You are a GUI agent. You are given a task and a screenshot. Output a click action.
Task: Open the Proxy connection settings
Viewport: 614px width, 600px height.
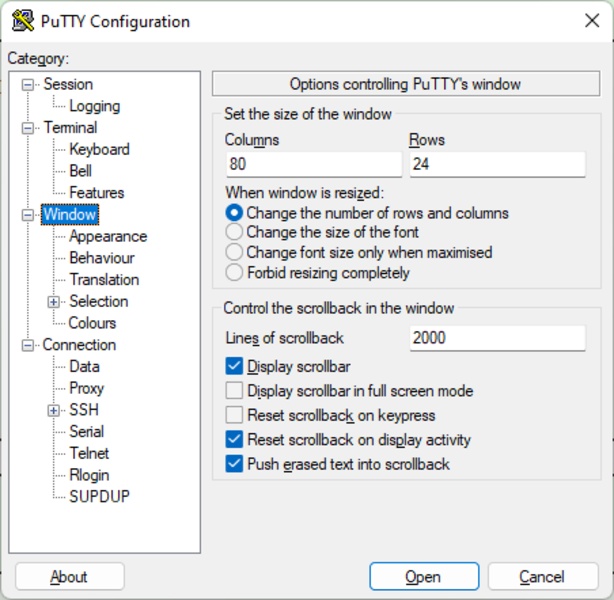click(86, 388)
